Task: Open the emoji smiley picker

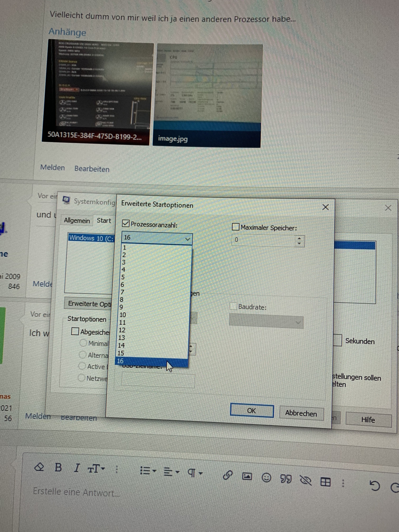Action: pyautogui.click(x=266, y=477)
